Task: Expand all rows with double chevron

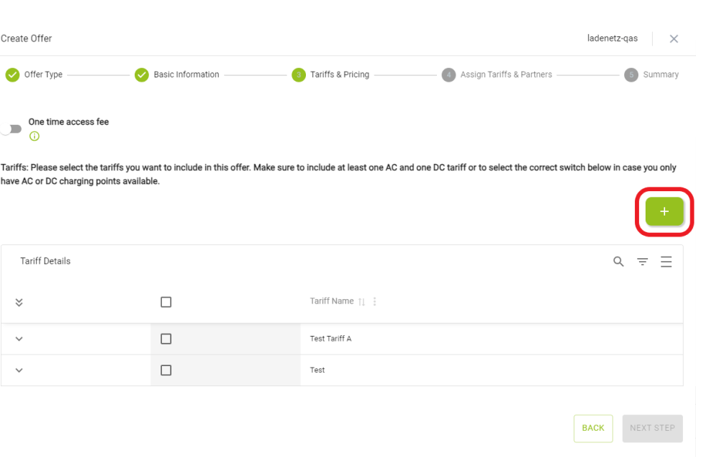Action: [19, 302]
